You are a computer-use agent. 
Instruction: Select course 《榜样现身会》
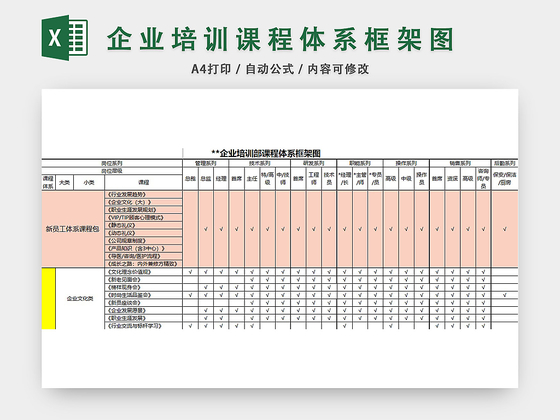click(x=144, y=287)
